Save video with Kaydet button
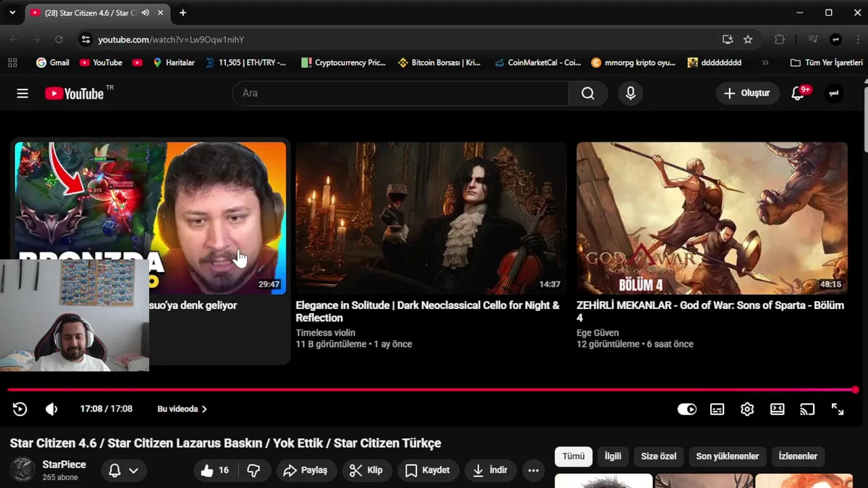Image resolution: width=868 pixels, height=488 pixels. [428, 470]
